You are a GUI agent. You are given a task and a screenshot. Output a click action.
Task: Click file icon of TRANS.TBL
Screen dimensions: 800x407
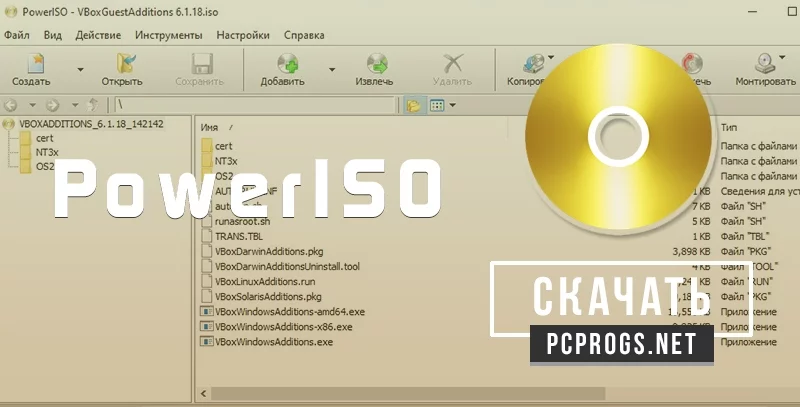206,236
